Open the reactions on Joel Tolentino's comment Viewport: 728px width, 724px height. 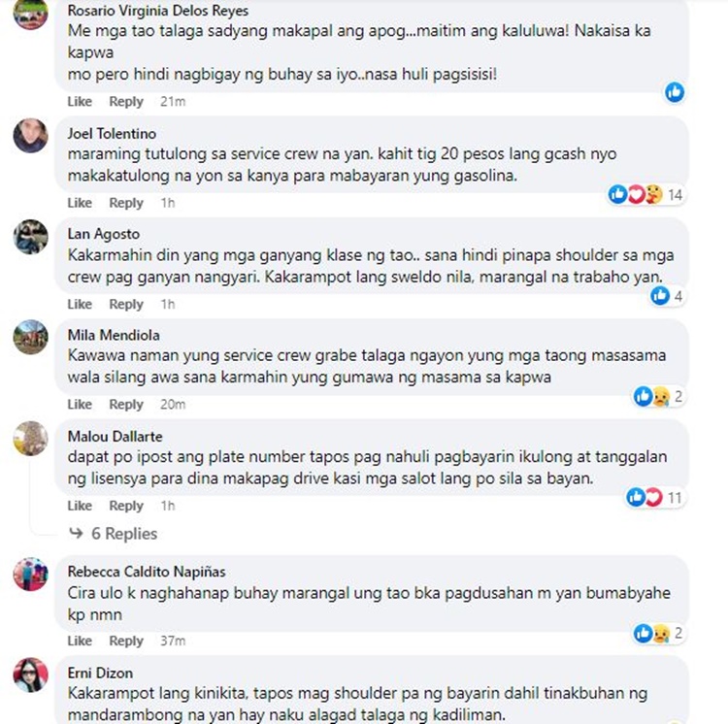(x=645, y=194)
